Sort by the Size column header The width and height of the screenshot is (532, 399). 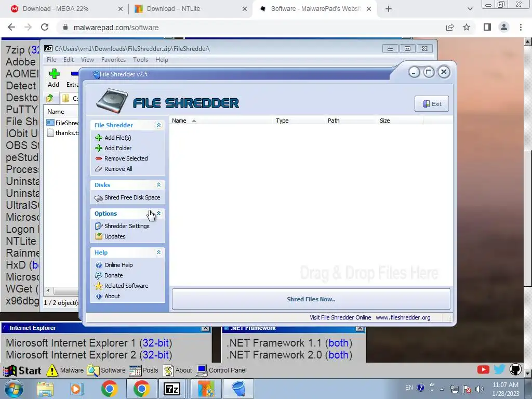(x=400, y=121)
